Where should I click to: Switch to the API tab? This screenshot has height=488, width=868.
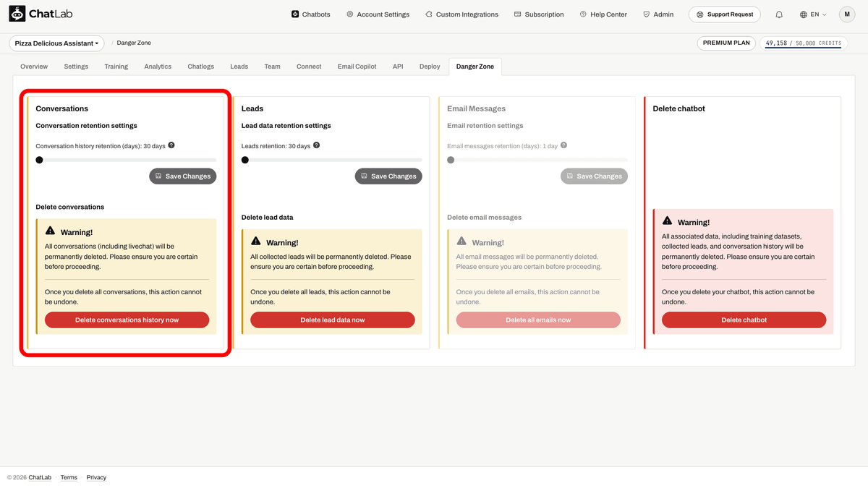(398, 67)
